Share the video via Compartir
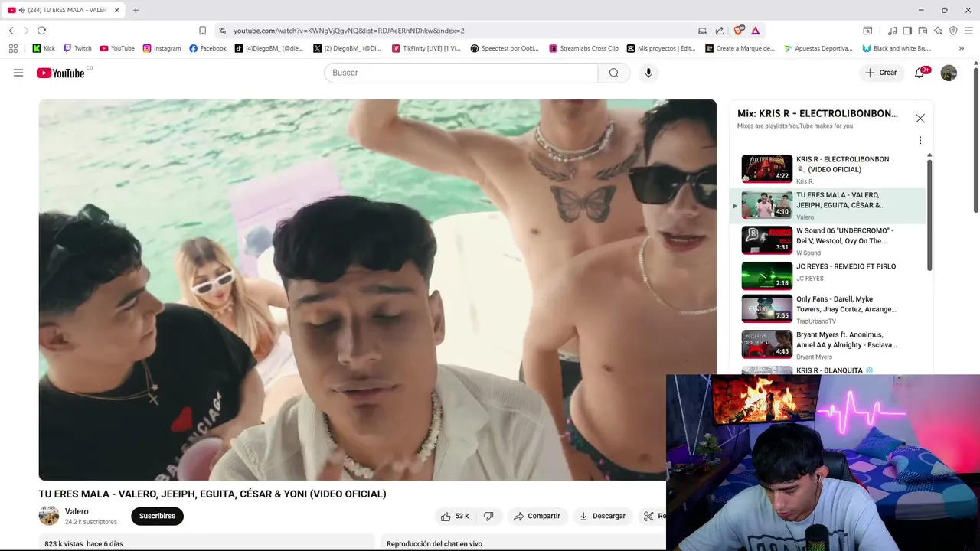 tap(537, 516)
